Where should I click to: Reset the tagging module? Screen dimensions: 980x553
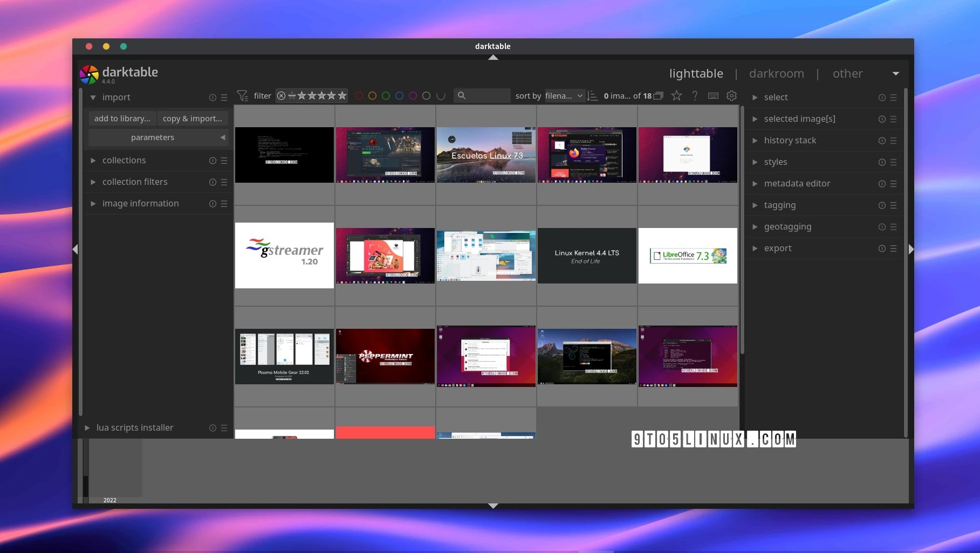coord(882,205)
